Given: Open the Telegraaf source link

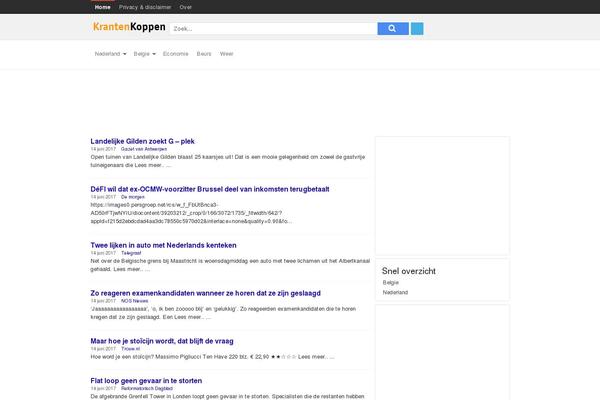Looking at the screenshot, I should coord(131,253).
